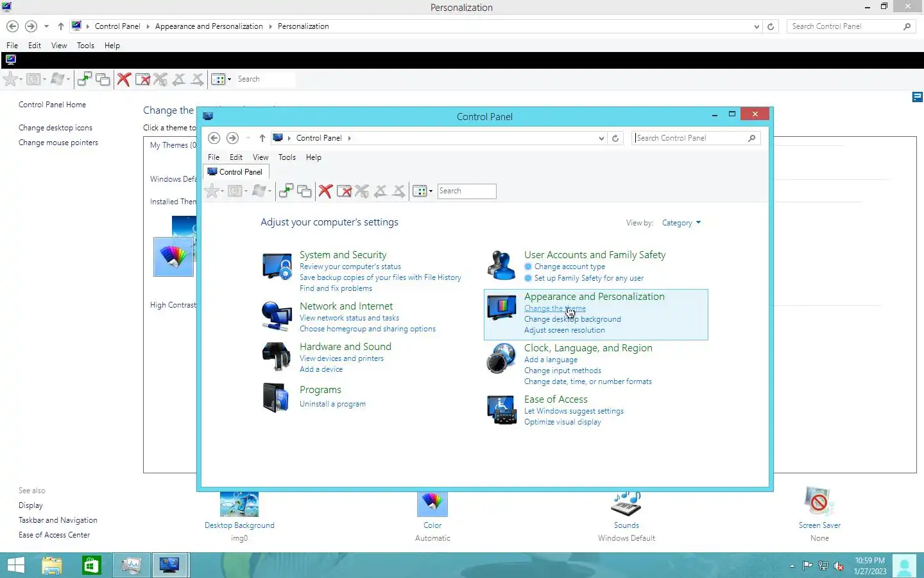The image size is (924, 578).
Task: Open view options dropdown arrow in front toolbar
Action: (431, 191)
